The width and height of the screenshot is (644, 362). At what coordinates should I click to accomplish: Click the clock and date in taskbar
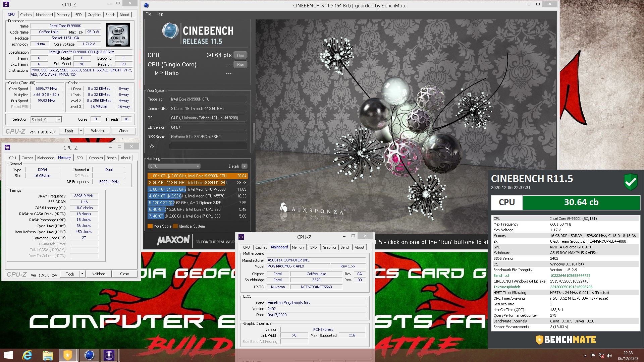(628, 355)
